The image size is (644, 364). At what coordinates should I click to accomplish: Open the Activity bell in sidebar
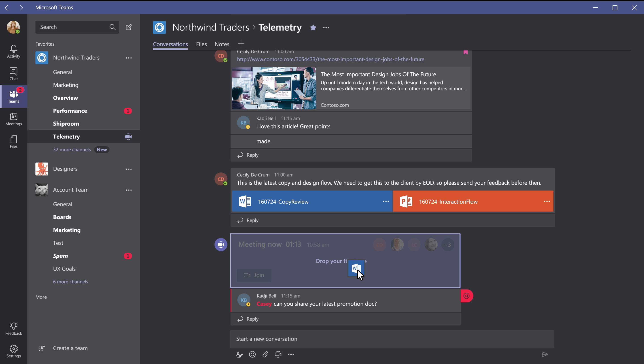[x=13, y=51]
